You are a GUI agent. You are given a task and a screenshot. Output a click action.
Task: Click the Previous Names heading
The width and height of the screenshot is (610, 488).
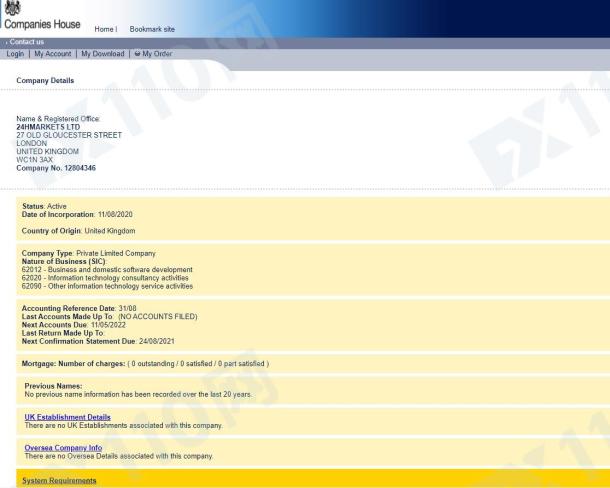tap(53, 386)
